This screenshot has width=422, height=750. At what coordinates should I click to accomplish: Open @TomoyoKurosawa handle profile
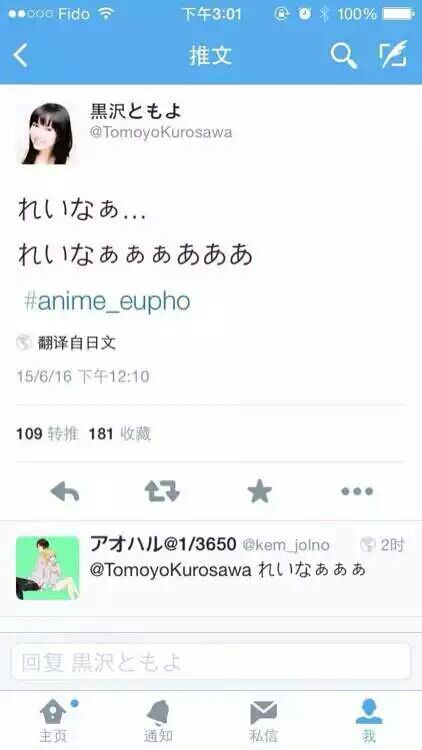click(x=161, y=132)
